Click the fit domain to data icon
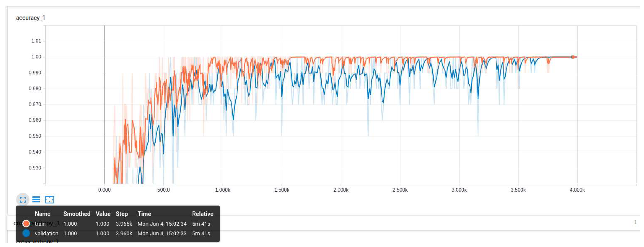The height and width of the screenshot is (247, 644). click(50, 200)
